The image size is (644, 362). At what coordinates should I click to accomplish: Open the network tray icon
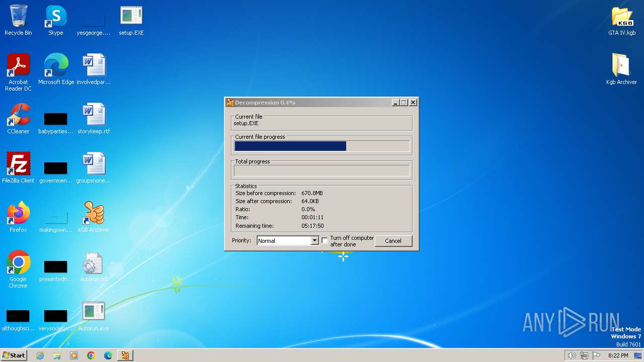[584, 355]
